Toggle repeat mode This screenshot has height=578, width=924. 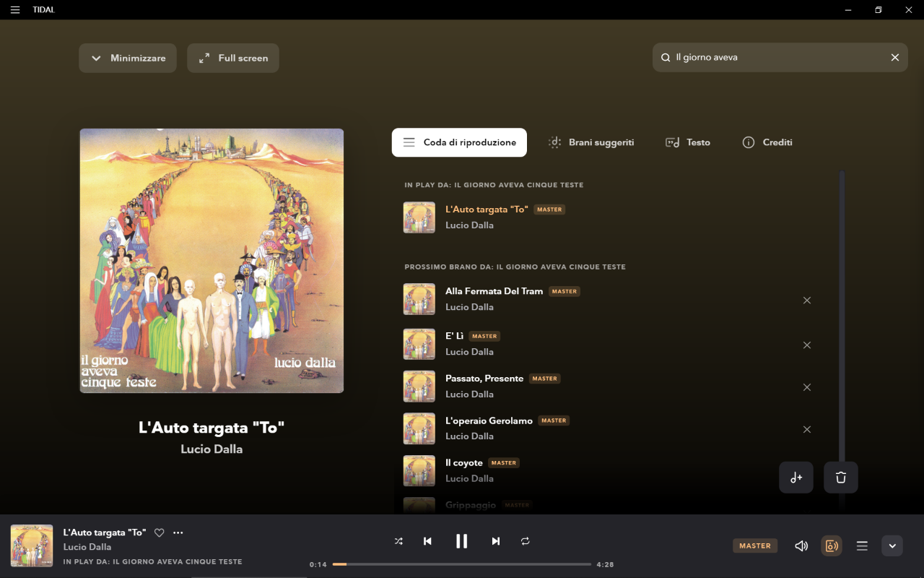click(x=526, y=541)
